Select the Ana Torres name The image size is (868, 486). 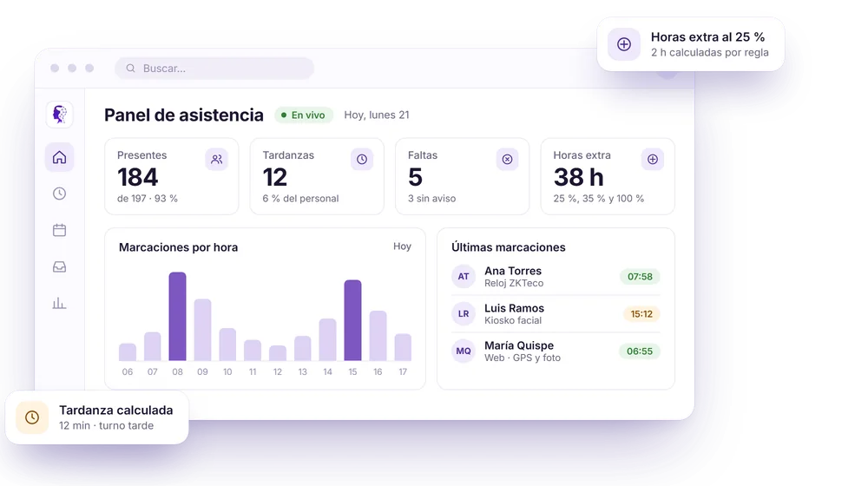(513, 271)
